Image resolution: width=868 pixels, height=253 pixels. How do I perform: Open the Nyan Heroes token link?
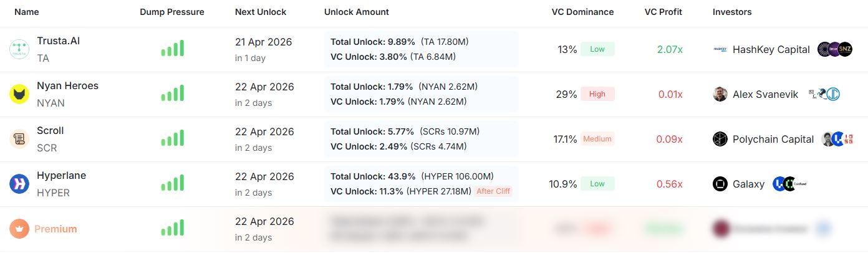tap(67, 86)
